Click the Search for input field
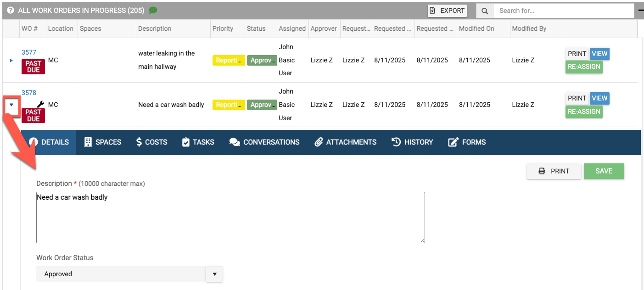644x290 pixels. 563,11
